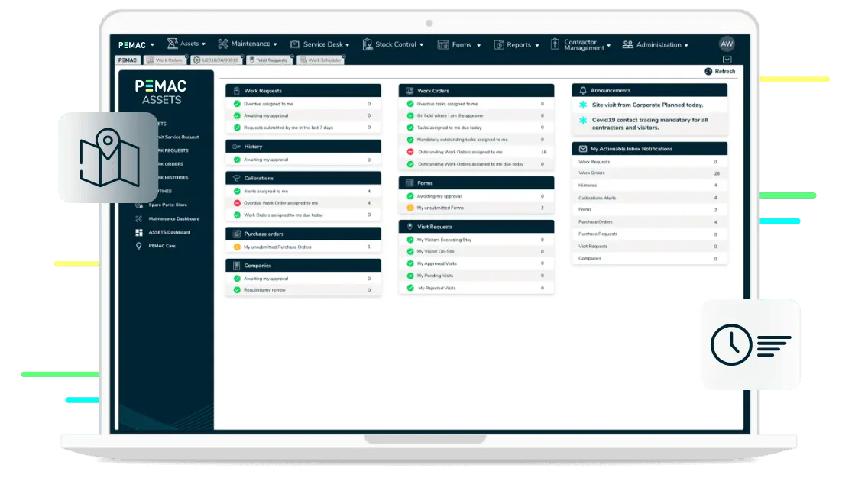Open Spare Parts: Store sidebar link

pos(168,205)
